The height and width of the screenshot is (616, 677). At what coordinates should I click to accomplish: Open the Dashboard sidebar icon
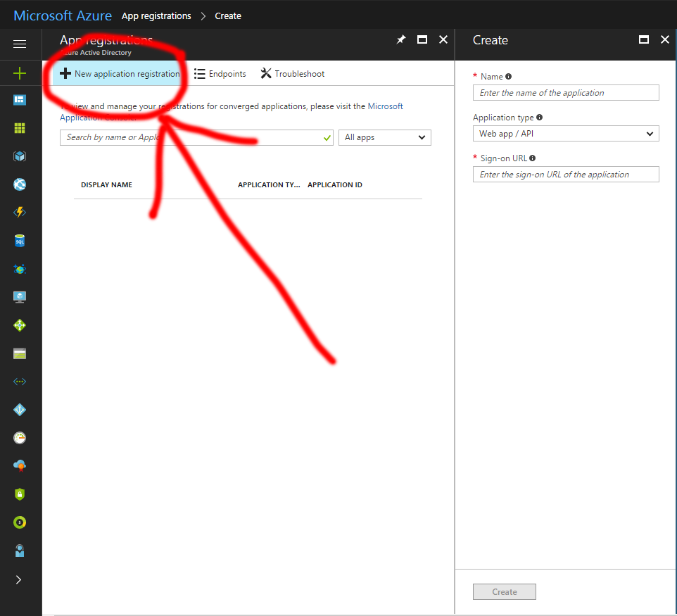point(20,100)
